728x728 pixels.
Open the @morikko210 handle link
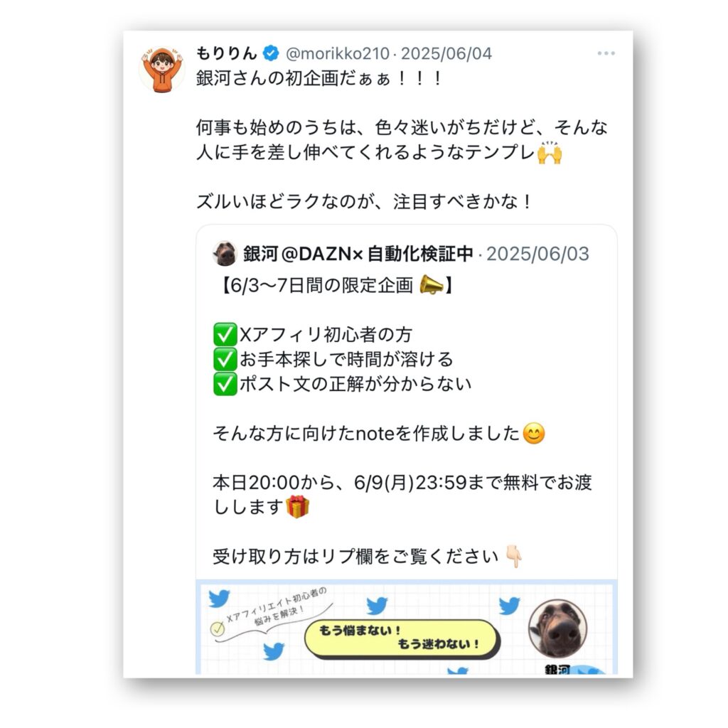click(338, 53)
